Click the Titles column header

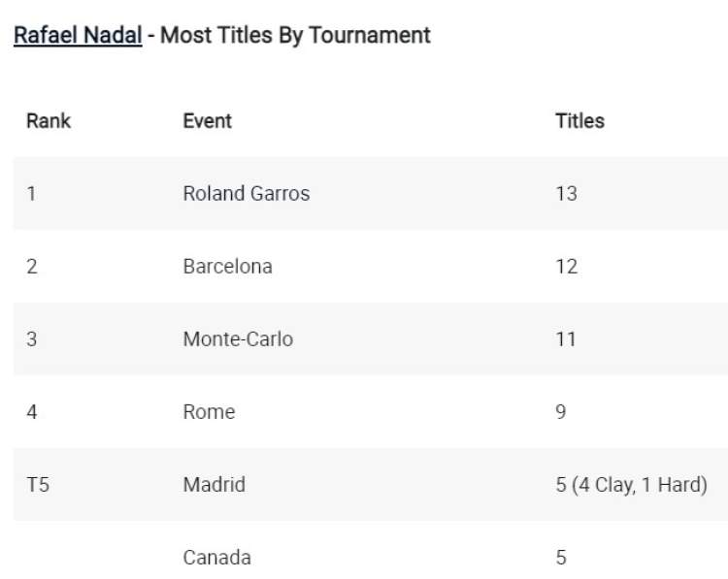[x=579, y=121]
